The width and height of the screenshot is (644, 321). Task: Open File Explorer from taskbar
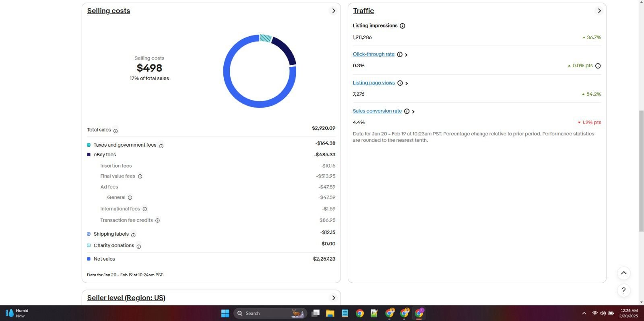[330, 313]
